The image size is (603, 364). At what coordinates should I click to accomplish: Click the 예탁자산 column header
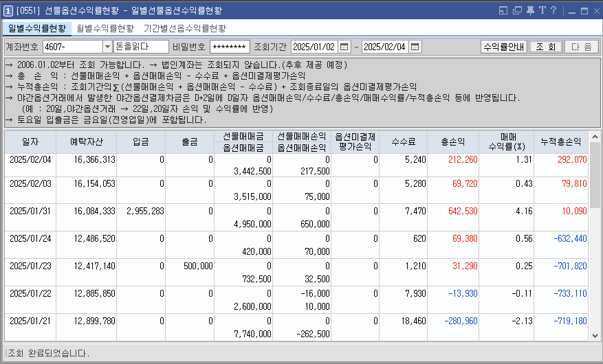[87, 141]
